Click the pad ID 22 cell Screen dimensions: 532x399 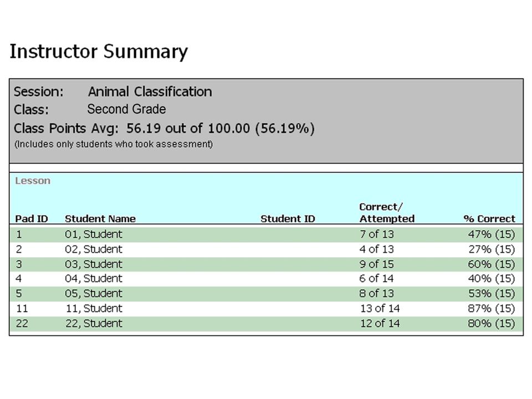pyautogui.click(x=22, y=323)
